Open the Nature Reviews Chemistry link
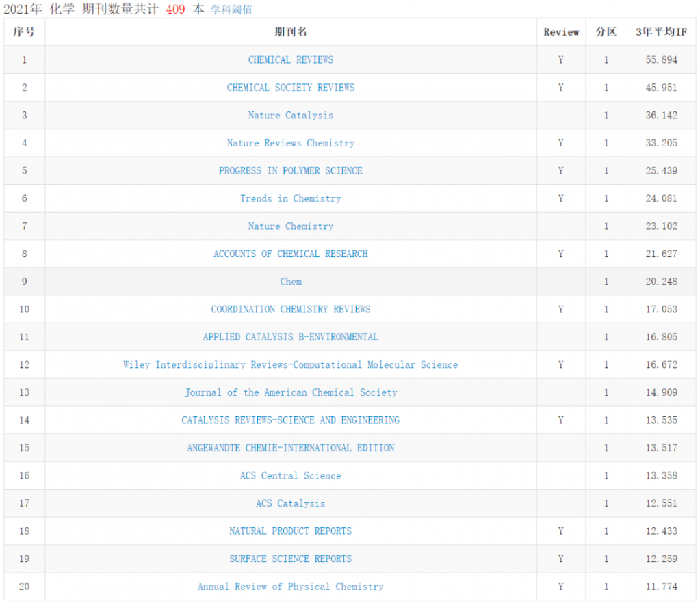 coord(291,143)
